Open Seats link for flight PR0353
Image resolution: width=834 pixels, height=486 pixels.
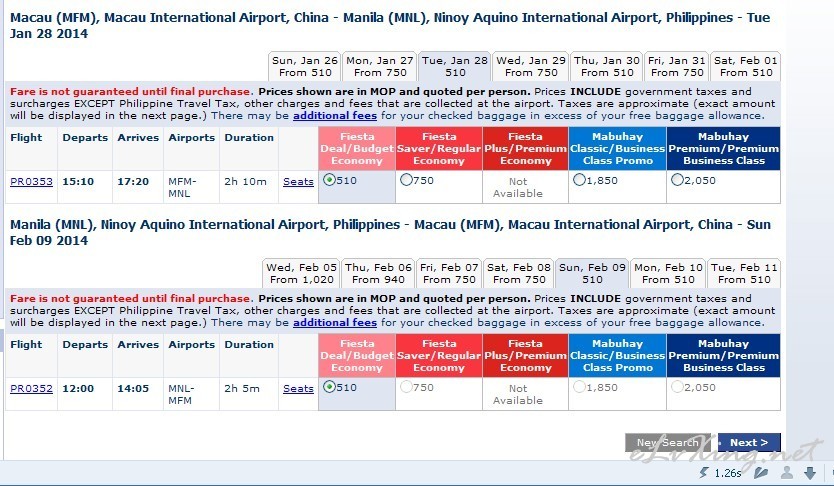click(x=298, y=181)
